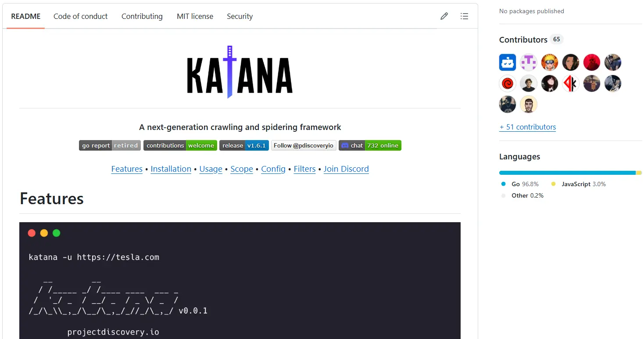Screen dimensions: 644x339
Task: Click the contributions welcome badge
Action: tap(180, 145)
